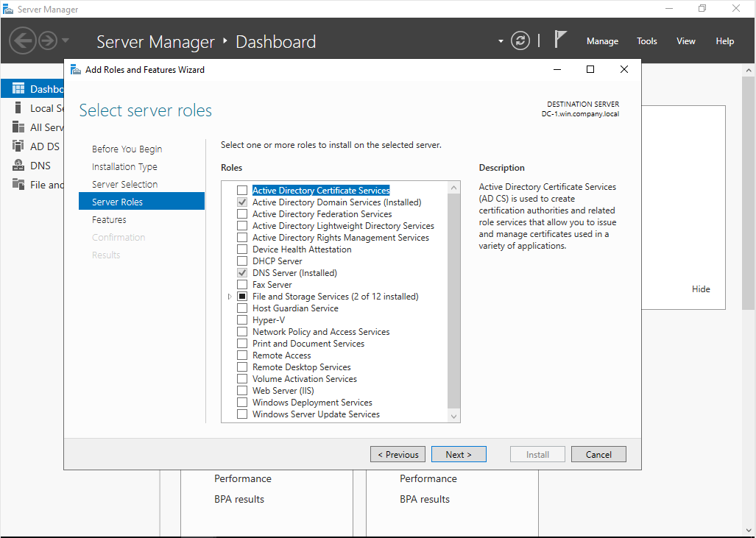Viewport: 756px width, 538px height.
Task: Go to the Server Selection step
Action: click(124, 184)
